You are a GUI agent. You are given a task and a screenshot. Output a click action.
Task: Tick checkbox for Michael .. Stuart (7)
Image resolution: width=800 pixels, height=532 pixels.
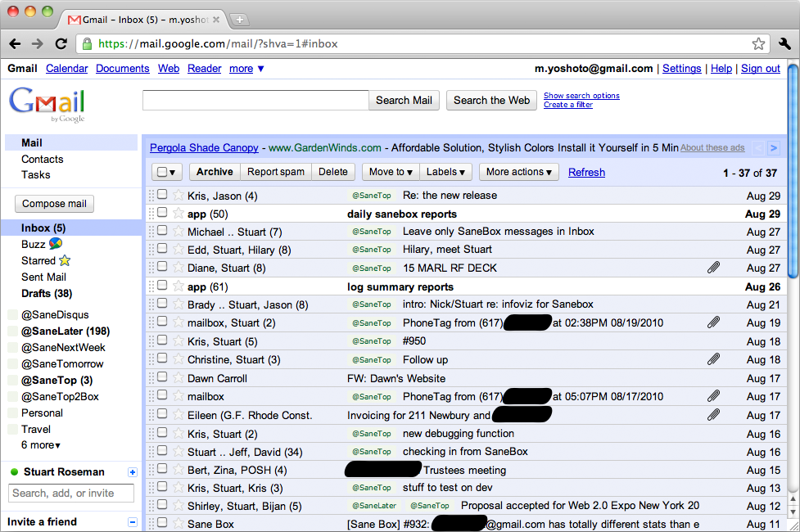tap(162, 231)
